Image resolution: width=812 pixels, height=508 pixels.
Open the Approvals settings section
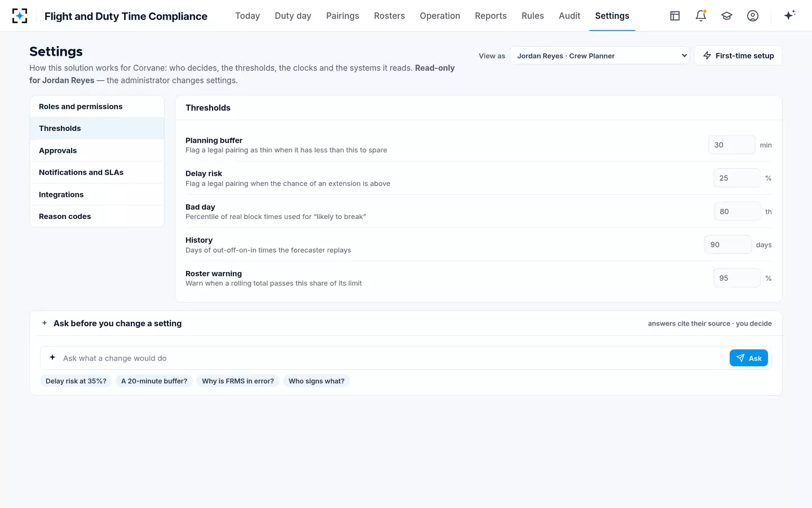pos(97,151)
